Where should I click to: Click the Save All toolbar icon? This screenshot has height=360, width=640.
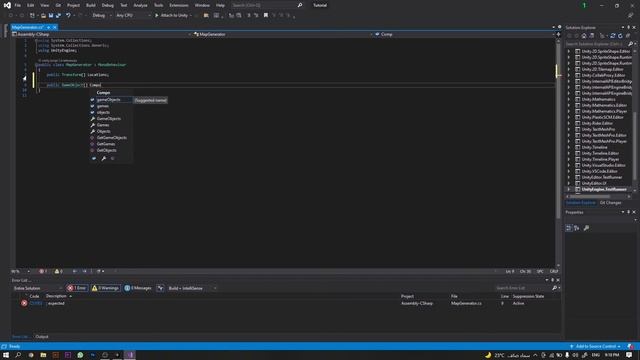tap(58, 16)
